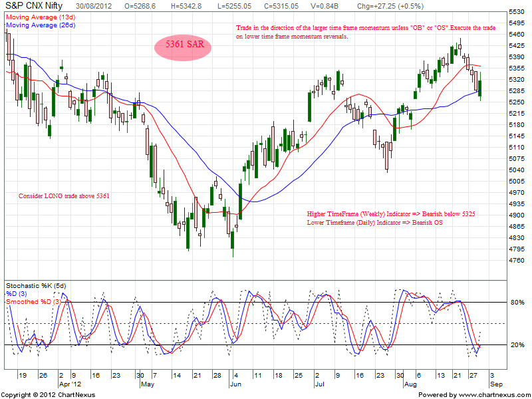The height and width of the screenshot is (399, 532).
Task: Click the pink 5361 SAR ellipse
Action: coord(183,47)
